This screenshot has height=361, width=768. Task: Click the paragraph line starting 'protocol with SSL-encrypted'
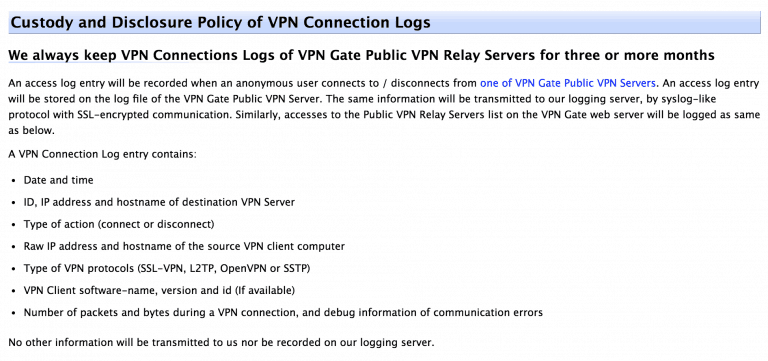coord(384,116)
